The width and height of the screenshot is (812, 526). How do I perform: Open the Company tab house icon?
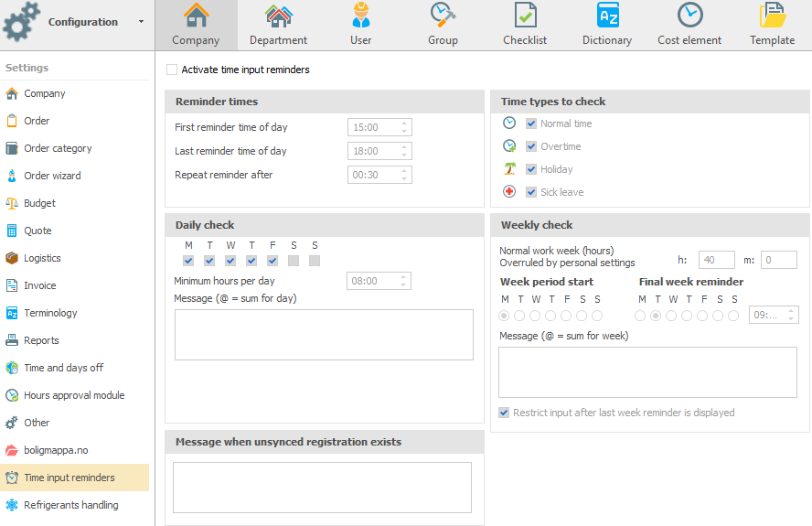[x=196, y=16]
